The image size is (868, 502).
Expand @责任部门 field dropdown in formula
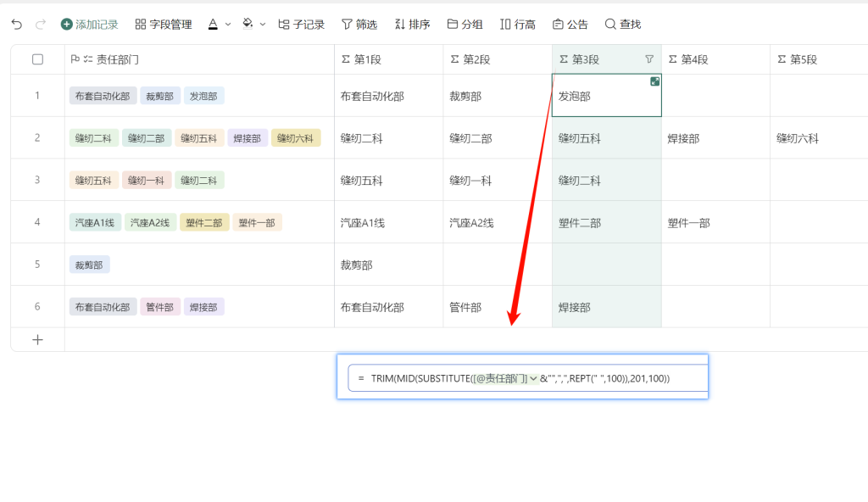pyautogui.click(x=533, y=378)
